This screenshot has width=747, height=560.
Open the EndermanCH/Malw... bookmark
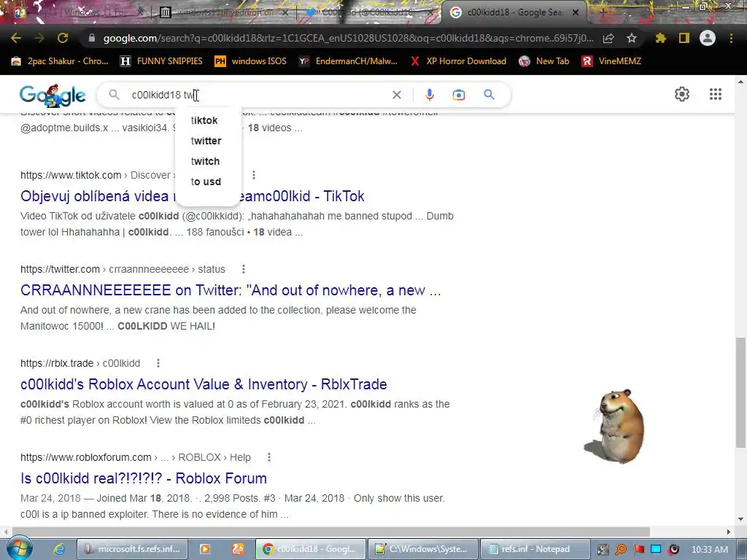point(348,61)
